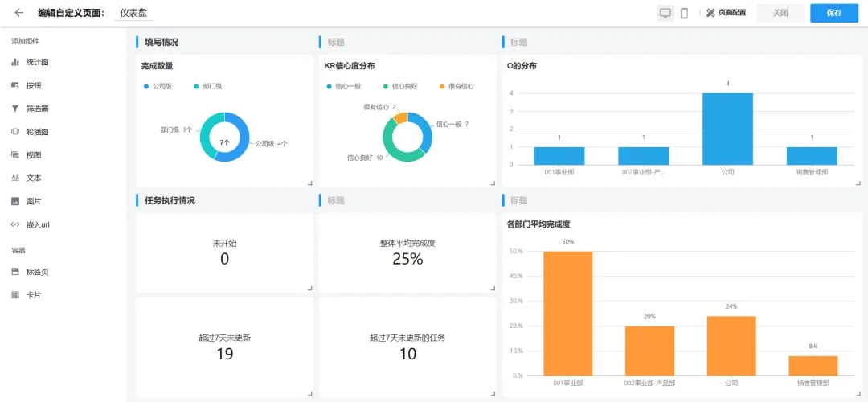
Task: Edit the empty 标题 above O的分布
Action: point(518,42)
